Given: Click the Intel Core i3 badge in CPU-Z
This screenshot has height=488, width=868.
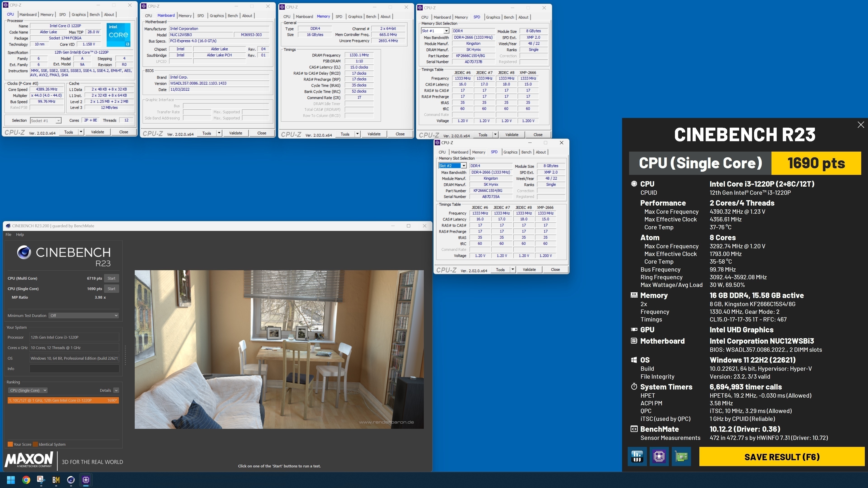Looking at the screenshot, I should 118,35.
